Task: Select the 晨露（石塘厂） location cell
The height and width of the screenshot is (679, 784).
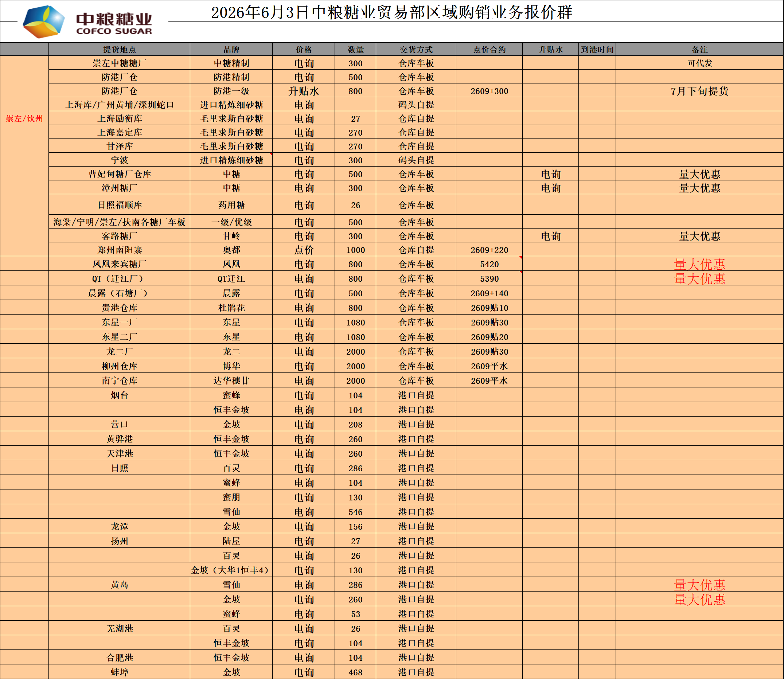Action: click(x=119, y=293)
